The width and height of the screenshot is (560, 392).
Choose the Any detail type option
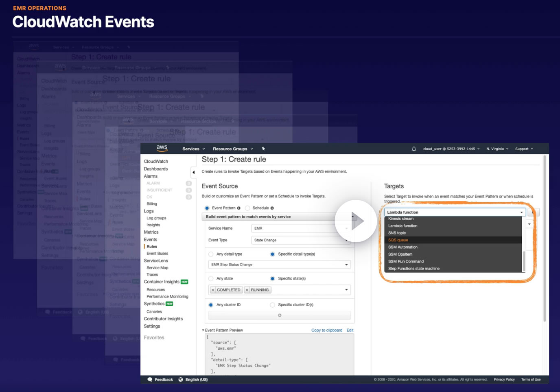(211, 254)
